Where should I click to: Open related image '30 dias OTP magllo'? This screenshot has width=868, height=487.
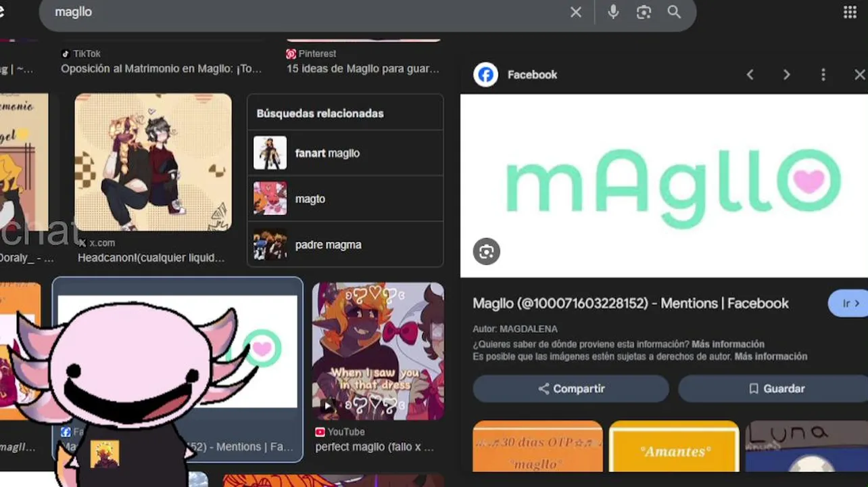[x=537, y=446]
